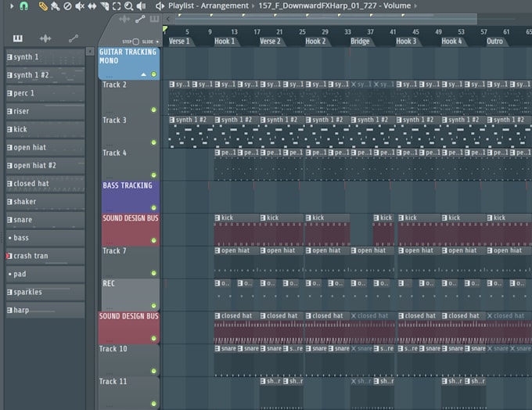Select the Playback speaker tool
The width and height of the screenshot is (532, 410).
click(x=141, y=6)
